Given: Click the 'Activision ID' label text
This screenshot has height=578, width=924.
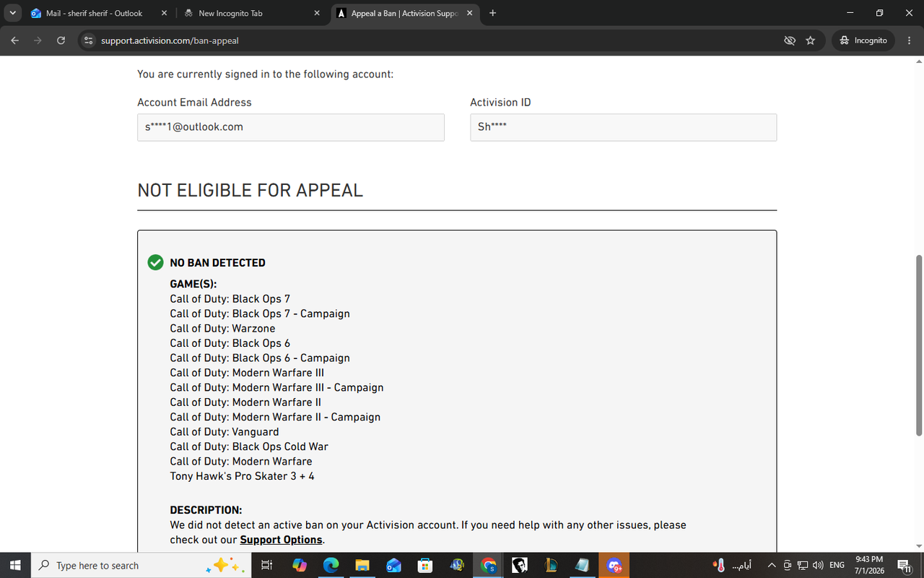Looking at the screenshot, I should [500, 103].
